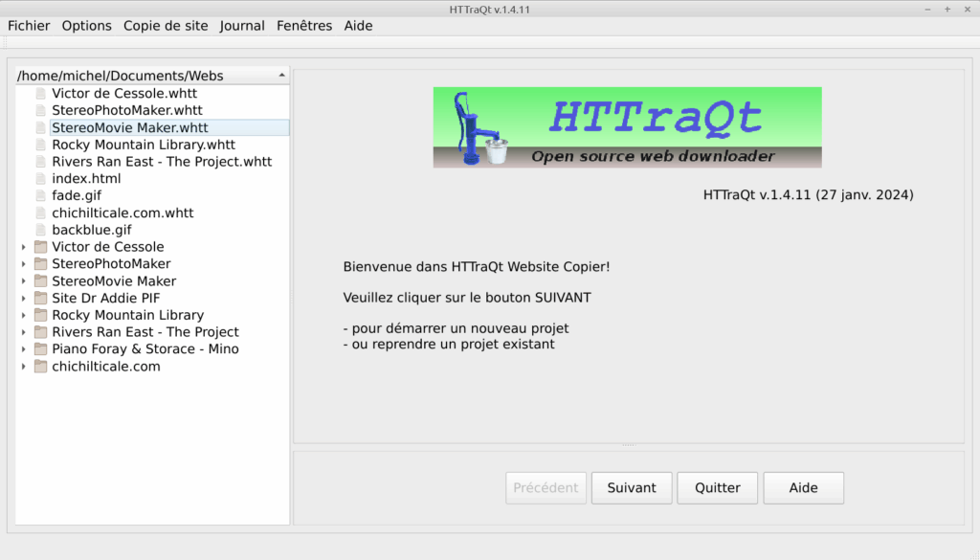
Task: Click the chichilticale.com folder icon
Action: click(40, 367)
